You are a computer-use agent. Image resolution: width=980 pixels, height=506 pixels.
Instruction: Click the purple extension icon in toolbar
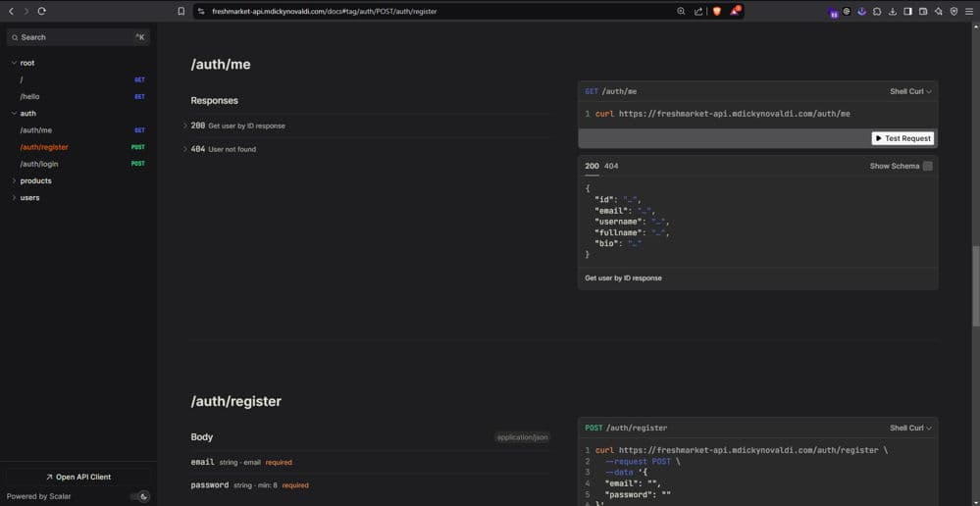coord(833,12)
